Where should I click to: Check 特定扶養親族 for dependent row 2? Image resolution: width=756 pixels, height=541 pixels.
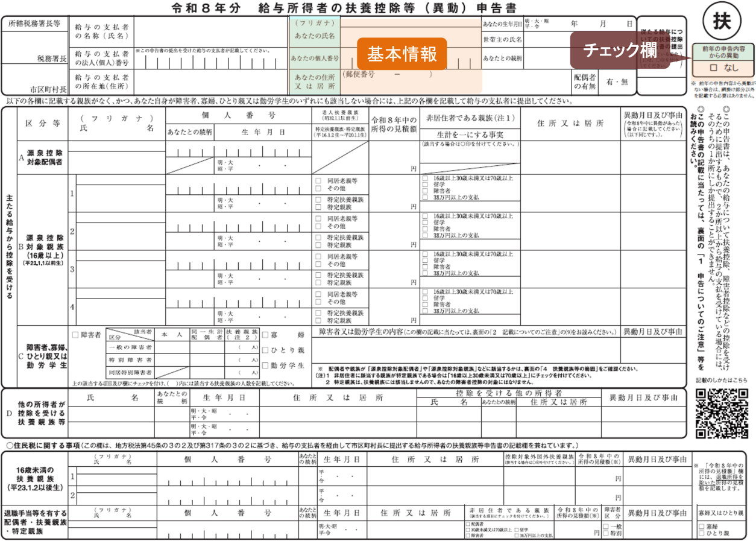tap(318, 236)
